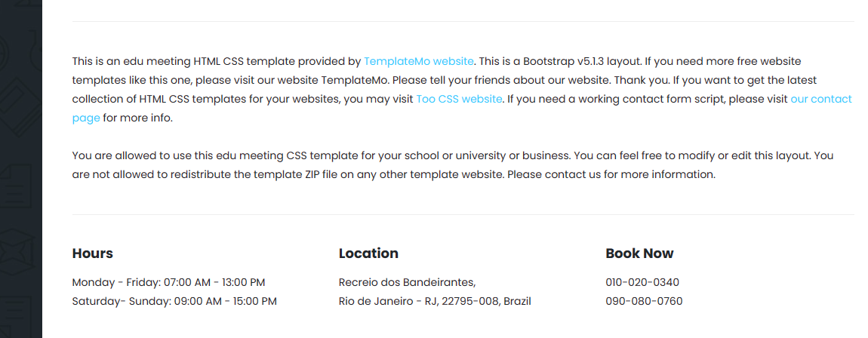
Task: Click the Recreio dos Bandeirantes address line
Action: point(407,283)
